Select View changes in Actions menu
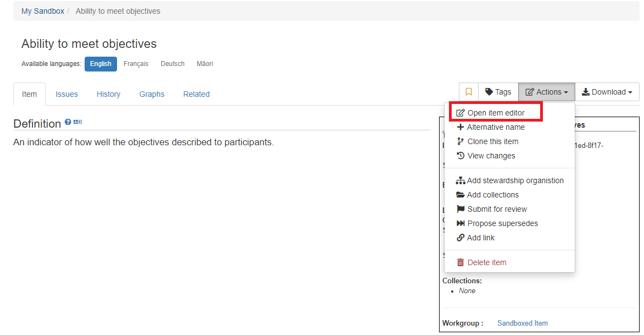 [x=491, y=156]
